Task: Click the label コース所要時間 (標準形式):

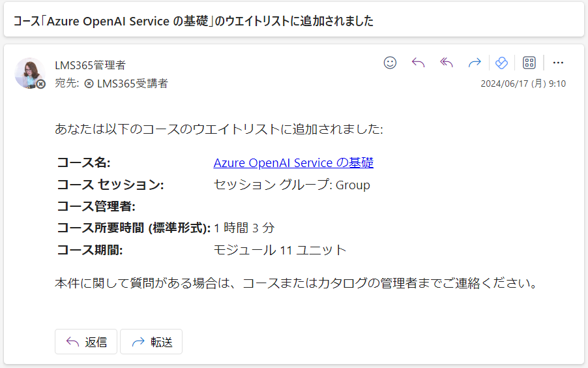Action: [134, 228]
